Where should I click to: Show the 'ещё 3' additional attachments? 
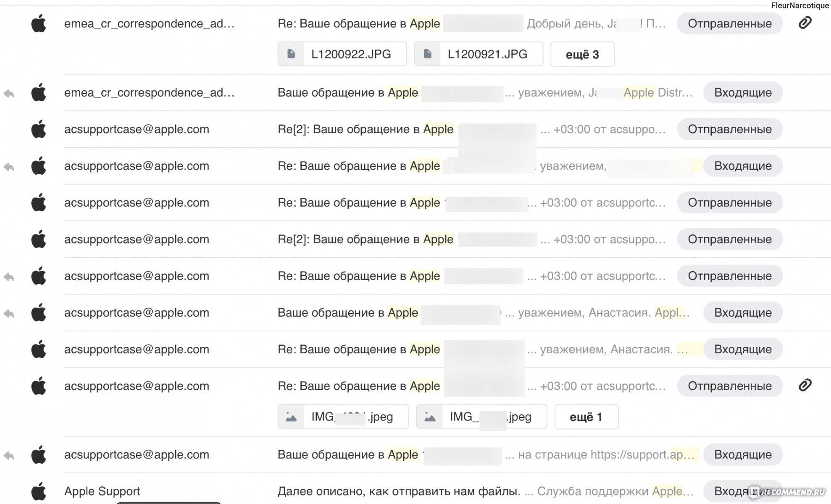click(x=582, y=54)
